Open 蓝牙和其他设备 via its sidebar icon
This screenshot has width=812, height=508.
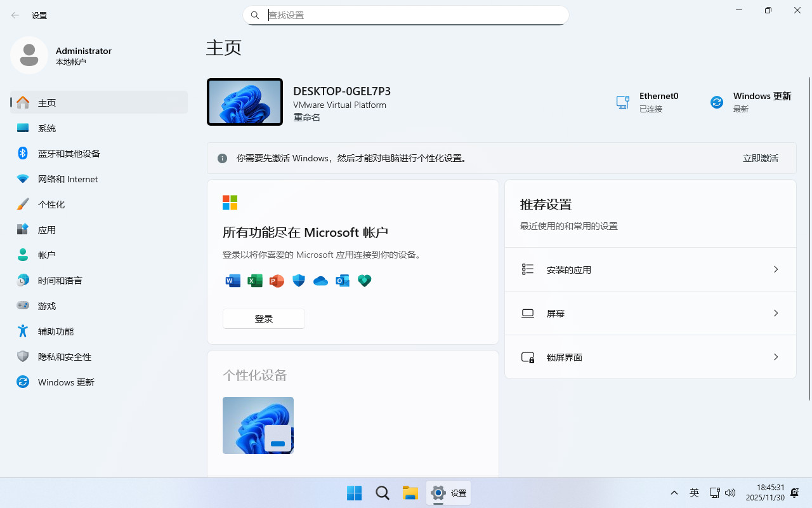23,153
